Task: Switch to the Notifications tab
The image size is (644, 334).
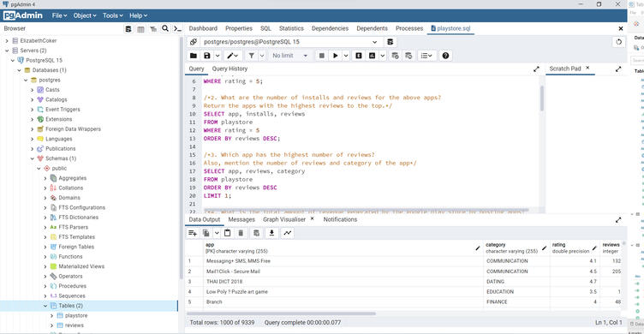Action: point(340,219)
